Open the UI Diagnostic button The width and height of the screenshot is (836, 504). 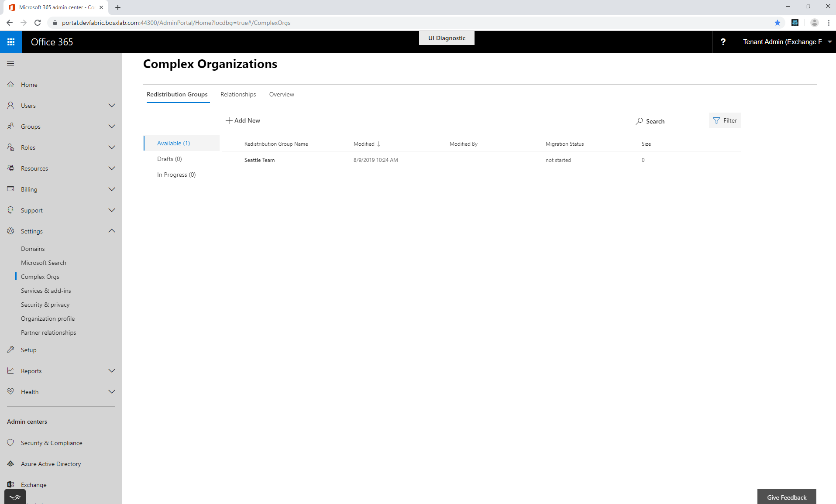(447, 38)
